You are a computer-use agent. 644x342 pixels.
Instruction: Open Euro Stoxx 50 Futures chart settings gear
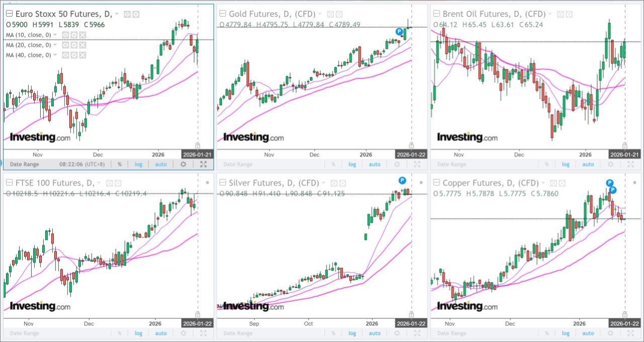coord(136,14)
